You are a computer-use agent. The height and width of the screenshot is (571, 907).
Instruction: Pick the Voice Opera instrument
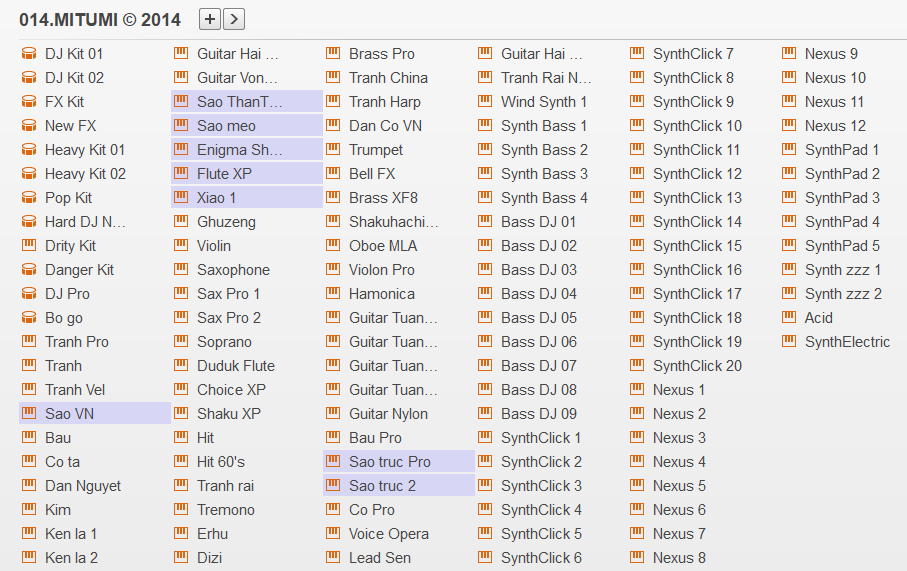pyautogui.click(x=388, y=534)
